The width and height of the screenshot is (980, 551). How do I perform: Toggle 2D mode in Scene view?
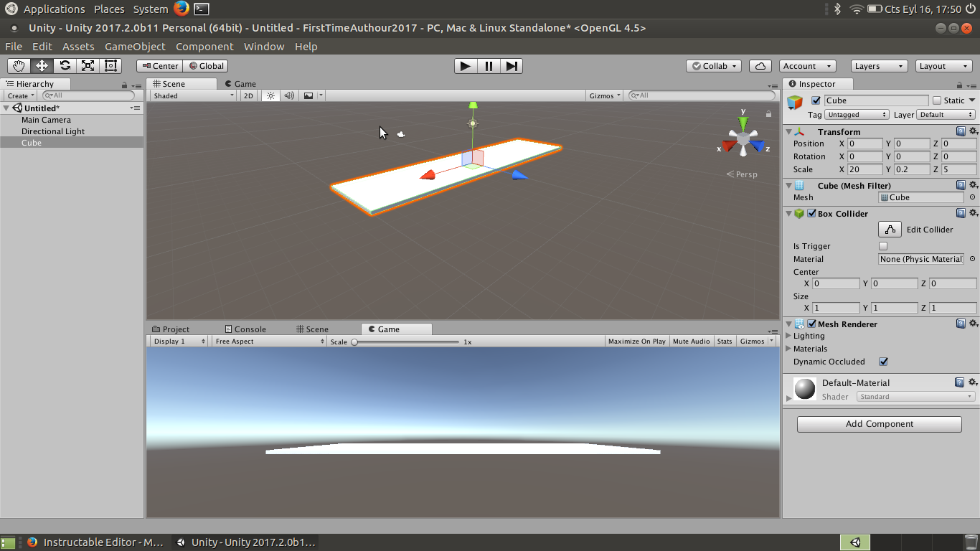[x=248, y=95]
